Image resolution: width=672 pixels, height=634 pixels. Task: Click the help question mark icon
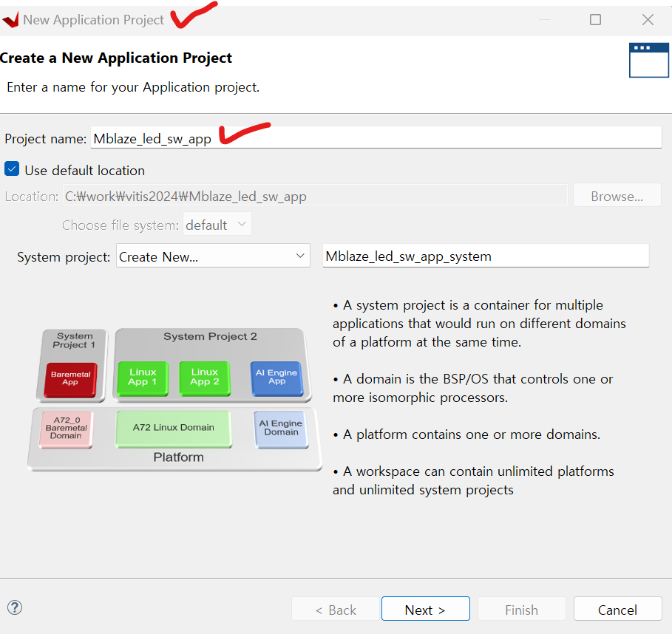(15, 607)
